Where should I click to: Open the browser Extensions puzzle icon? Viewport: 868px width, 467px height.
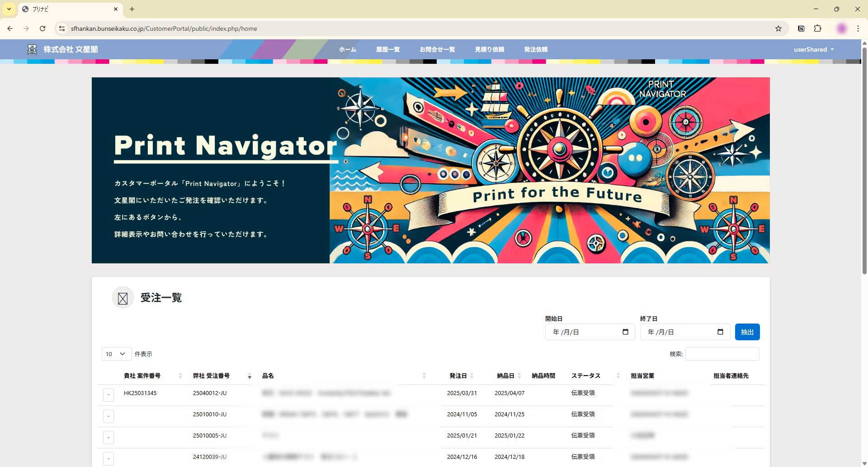click(817, 29)
